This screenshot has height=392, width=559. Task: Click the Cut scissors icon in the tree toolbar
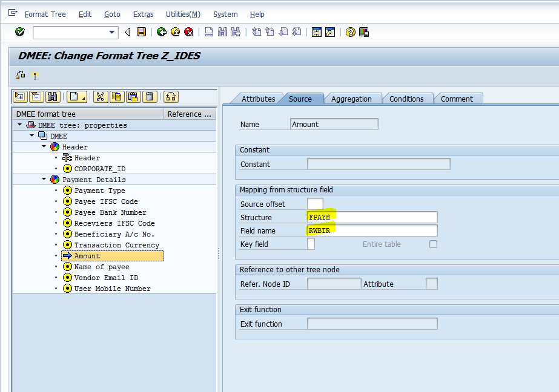click(x=101, y=96)
